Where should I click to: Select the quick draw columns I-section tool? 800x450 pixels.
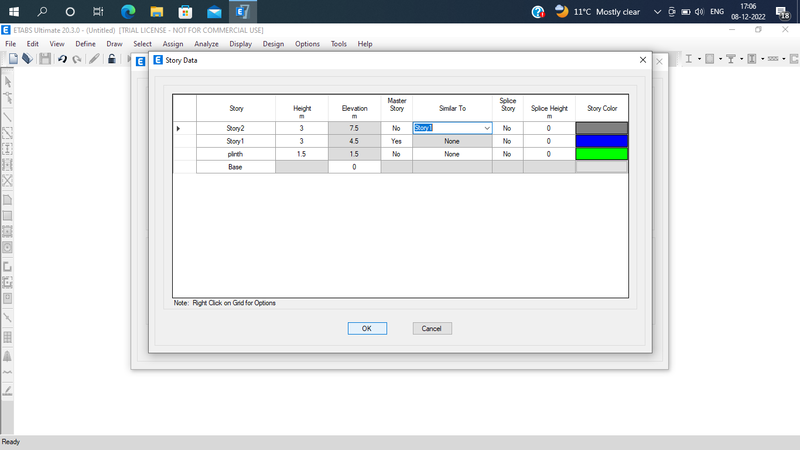[x=7, y=149]
